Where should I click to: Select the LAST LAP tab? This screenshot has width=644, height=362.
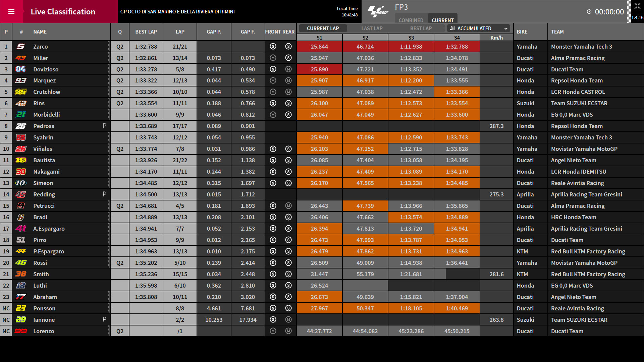pyautogui.click(x=372, y=28)
